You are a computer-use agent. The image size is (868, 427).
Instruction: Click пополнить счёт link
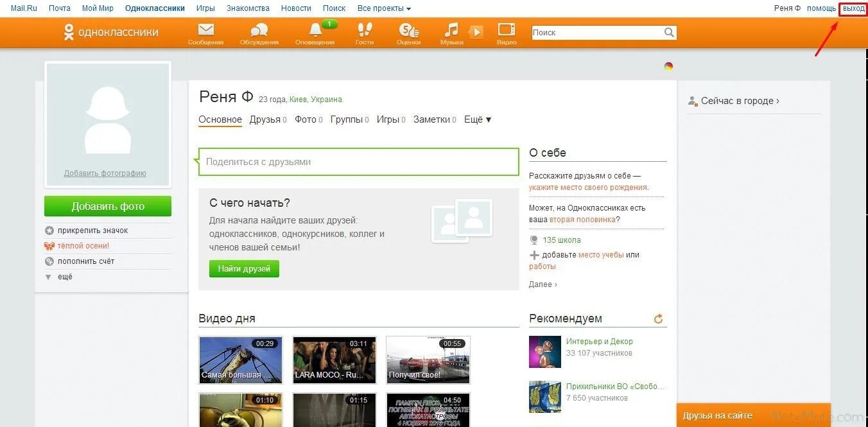coord(86,261)
